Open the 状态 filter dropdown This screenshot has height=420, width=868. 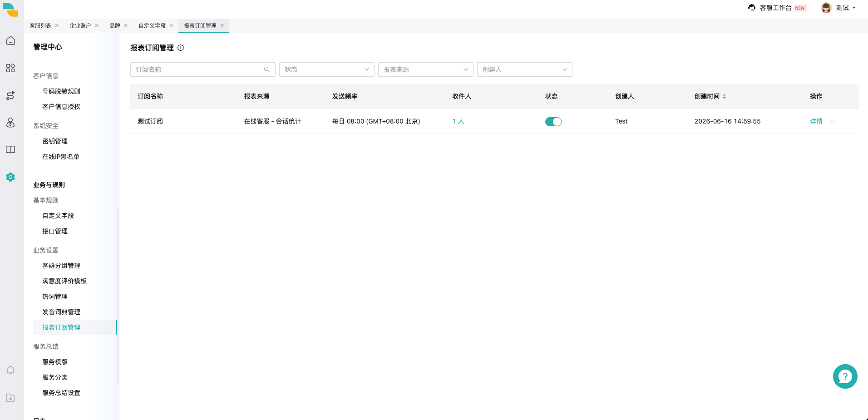pos(327,69)
